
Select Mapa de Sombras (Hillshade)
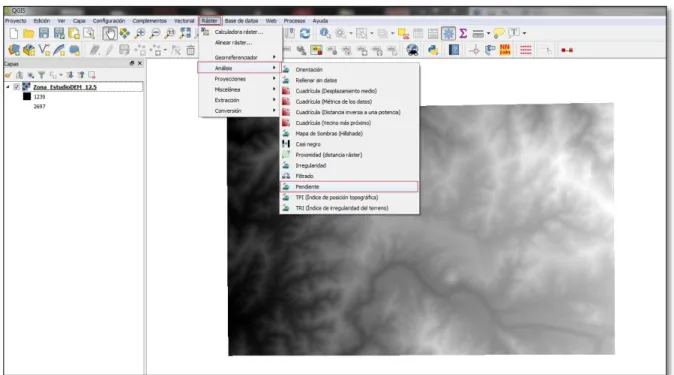349,133
